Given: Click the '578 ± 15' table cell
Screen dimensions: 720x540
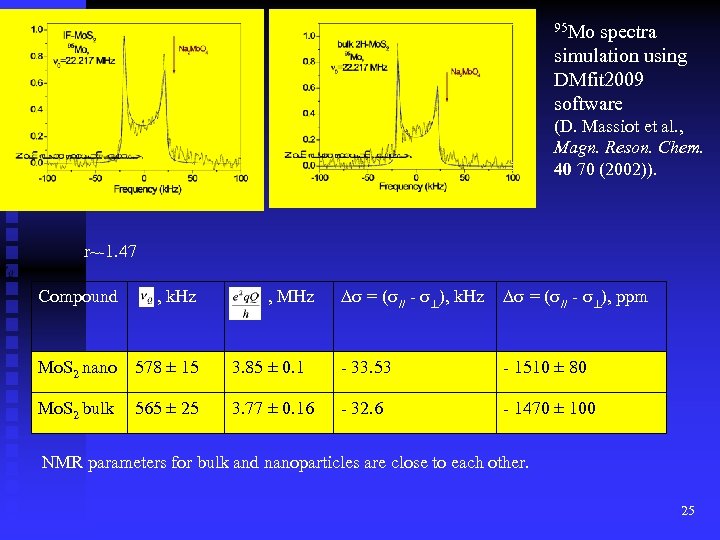Looking at the screenshot, I should coord(176,372).
